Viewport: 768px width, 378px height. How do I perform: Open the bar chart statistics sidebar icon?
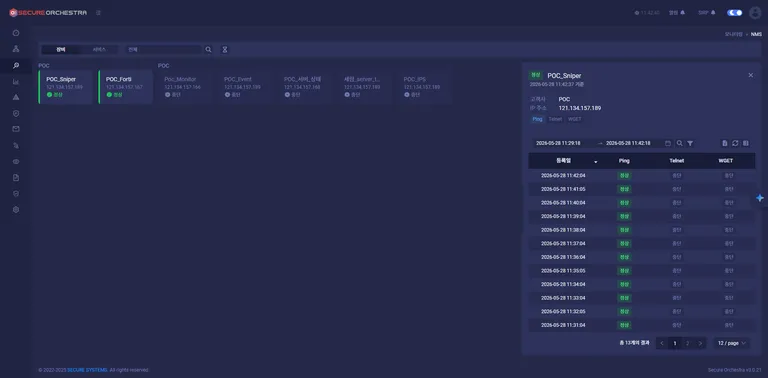(x=16, y=81)
